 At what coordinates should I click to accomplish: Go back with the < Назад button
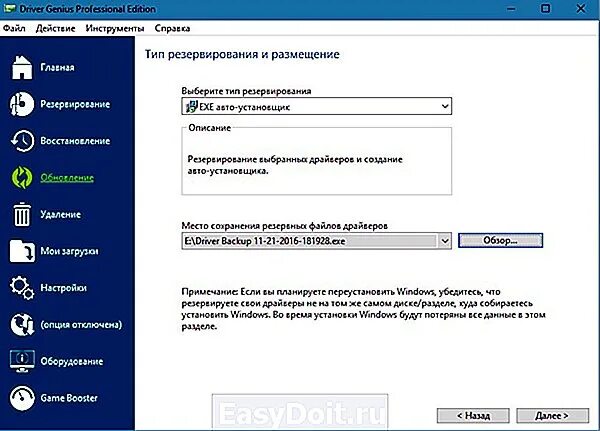pos(473,415)
